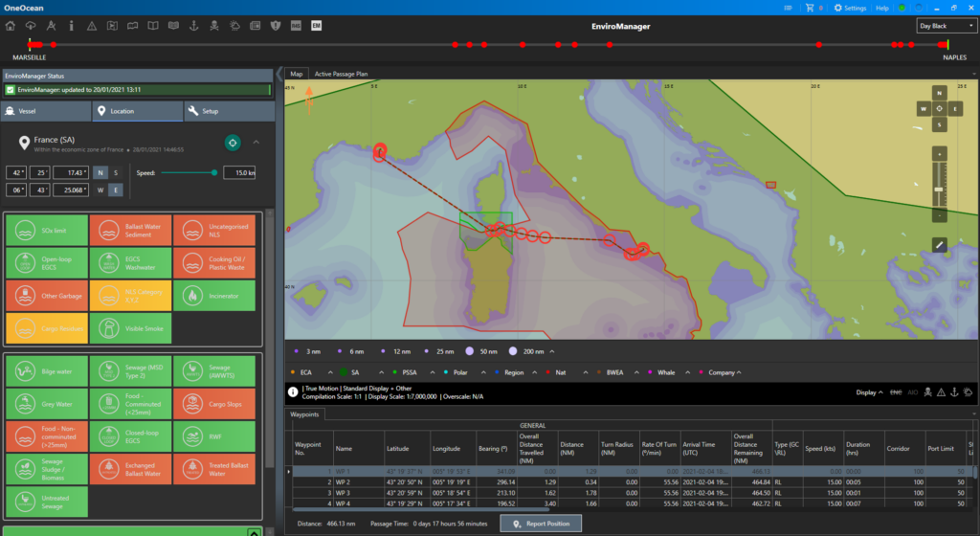Expand the Company layer options chevron
Image resolution: width=980 pixels, height=536 pixels.
tap(739, 372)
